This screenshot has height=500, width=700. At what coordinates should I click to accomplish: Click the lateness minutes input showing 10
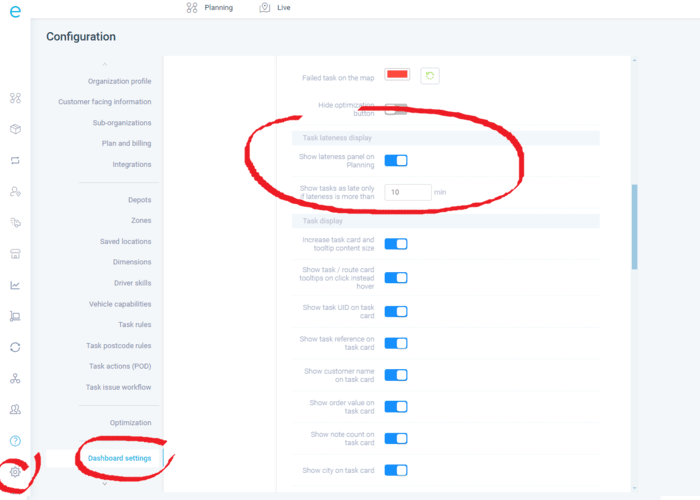pos(408,192)
